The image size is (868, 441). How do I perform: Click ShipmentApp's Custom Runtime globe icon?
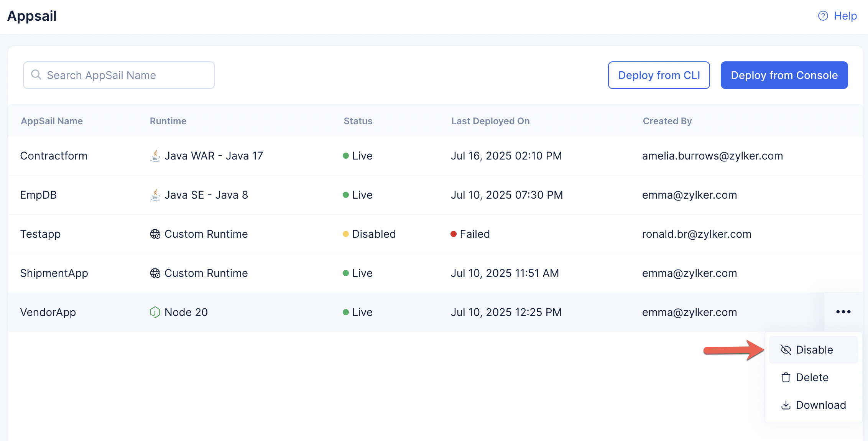point(155,273)
